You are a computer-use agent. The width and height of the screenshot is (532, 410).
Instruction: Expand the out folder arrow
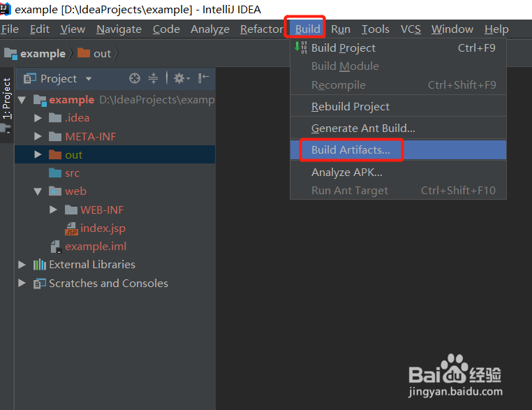(x=38, y=155)
